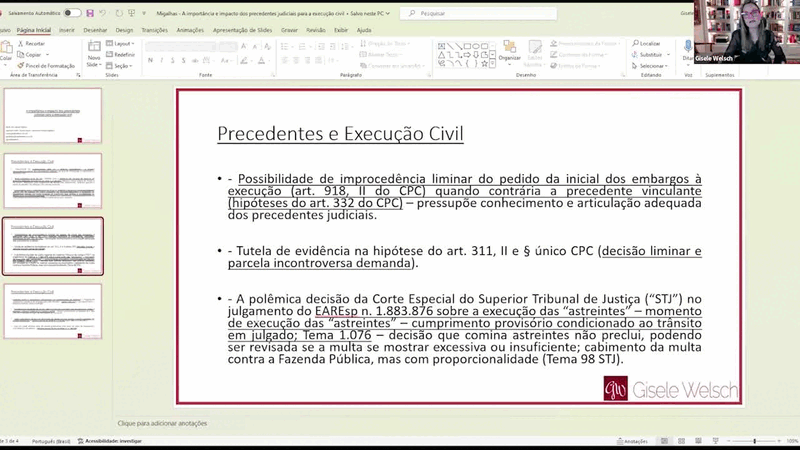The height and width of the screenshot is (450, 800).
Task: Expand the Layout dropdown
Action: point(120,43)
